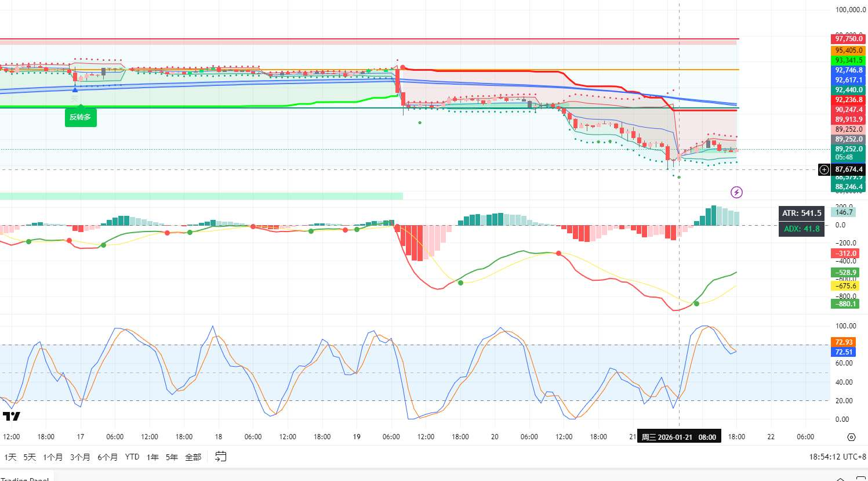The width and height of the screenshot is (868, 481).
Task: Click the red -312.0 indicator label
Action: [x=845, y=254]
